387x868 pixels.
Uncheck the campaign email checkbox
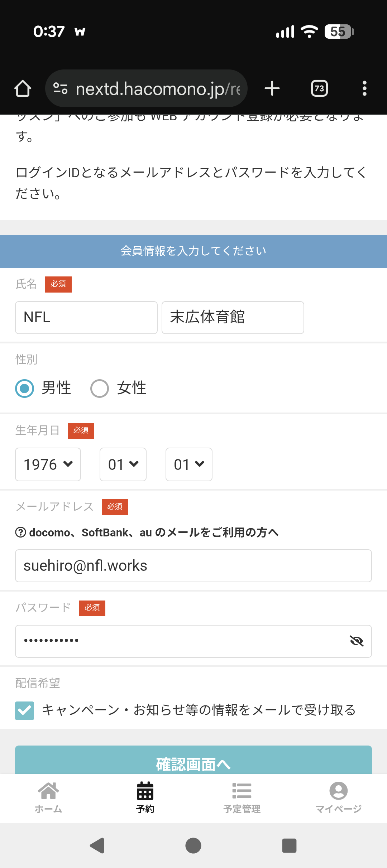pos(25,710)
